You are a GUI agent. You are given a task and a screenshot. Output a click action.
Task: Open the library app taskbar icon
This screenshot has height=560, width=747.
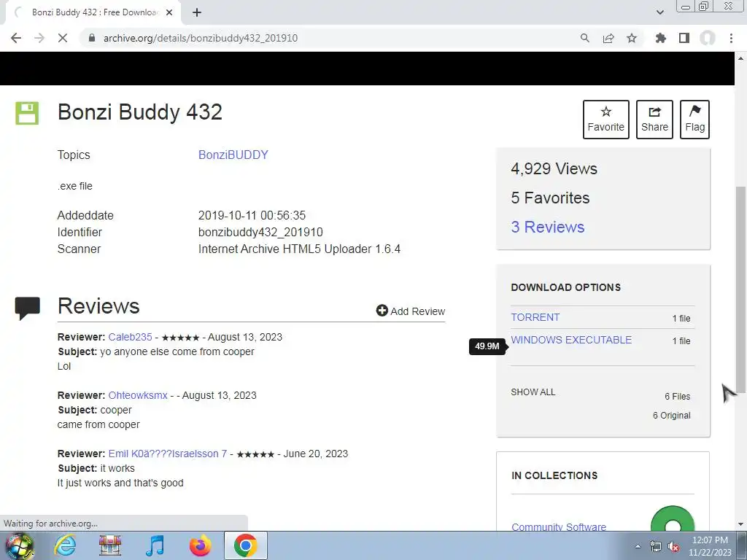click(x=110, y=545)
